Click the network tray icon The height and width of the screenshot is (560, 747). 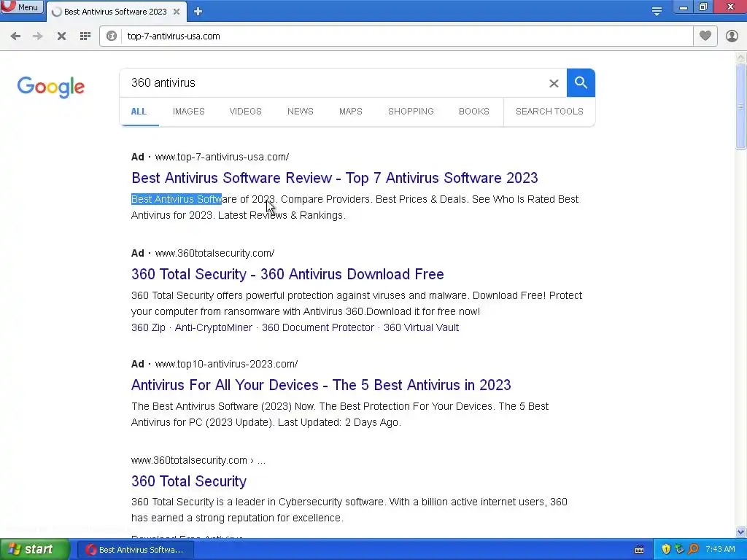(679, 550)
